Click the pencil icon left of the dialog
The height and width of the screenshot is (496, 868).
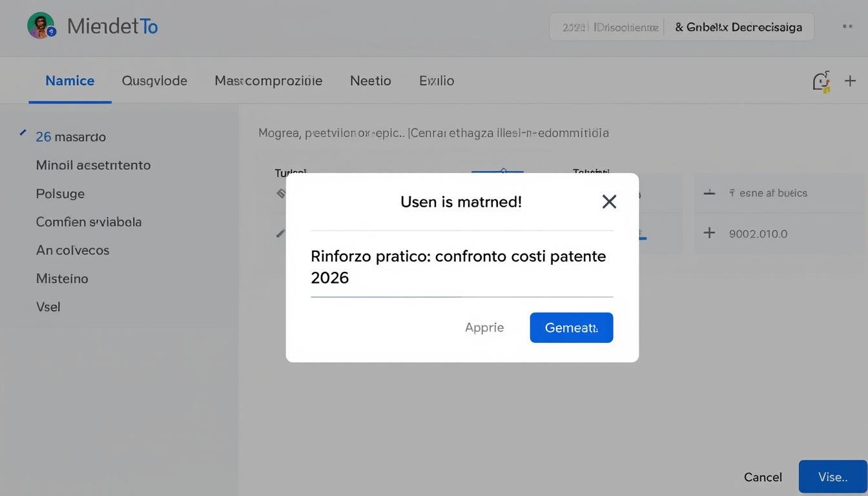tap(280, 233)
